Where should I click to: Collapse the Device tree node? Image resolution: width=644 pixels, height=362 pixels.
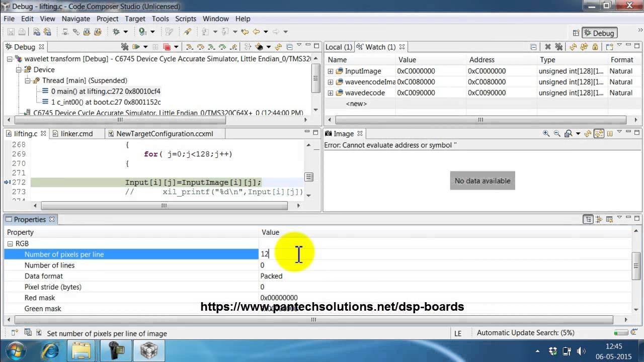tap(19, 70)
